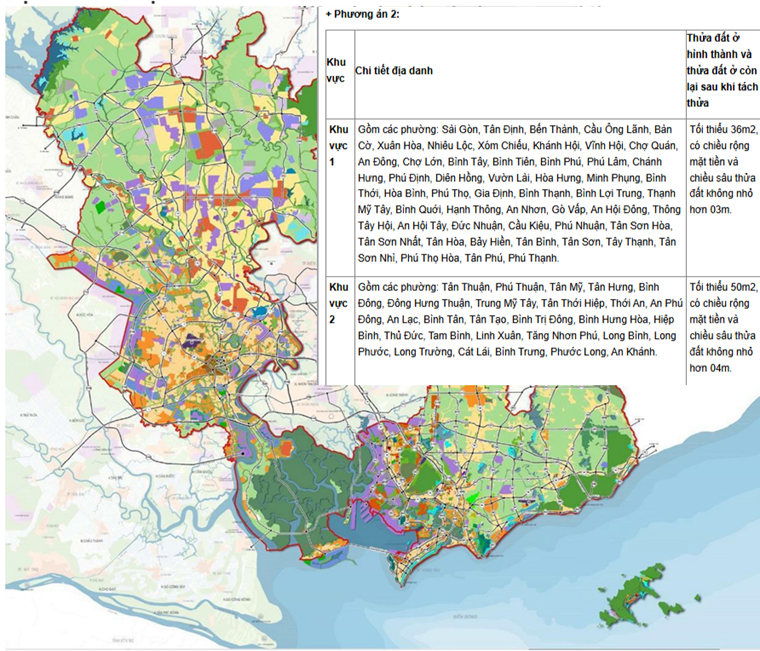Screen dimensions: 760x651
Task: Click the ward name "Tân Thuận" in Khu vực 2
Action: pos(465,287)
